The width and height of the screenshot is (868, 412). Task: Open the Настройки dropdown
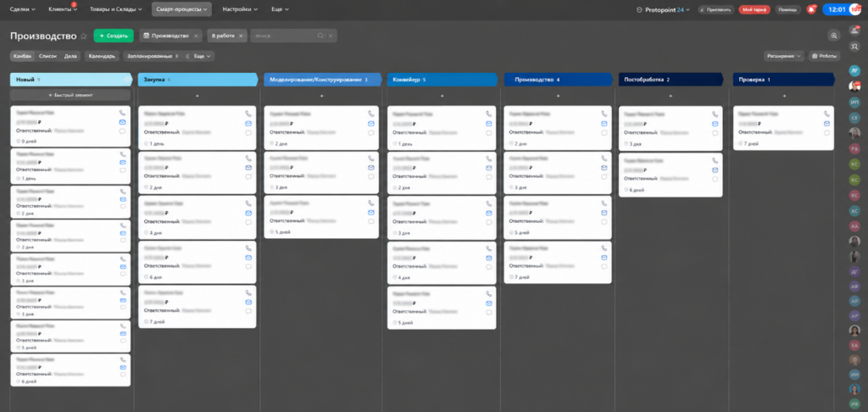pyautogui.click(x=240, y=9)
